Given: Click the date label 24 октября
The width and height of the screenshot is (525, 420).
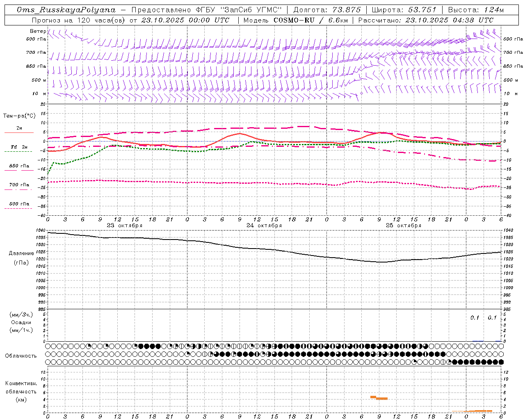Looking at the screenshot, I should coord(264,226).
